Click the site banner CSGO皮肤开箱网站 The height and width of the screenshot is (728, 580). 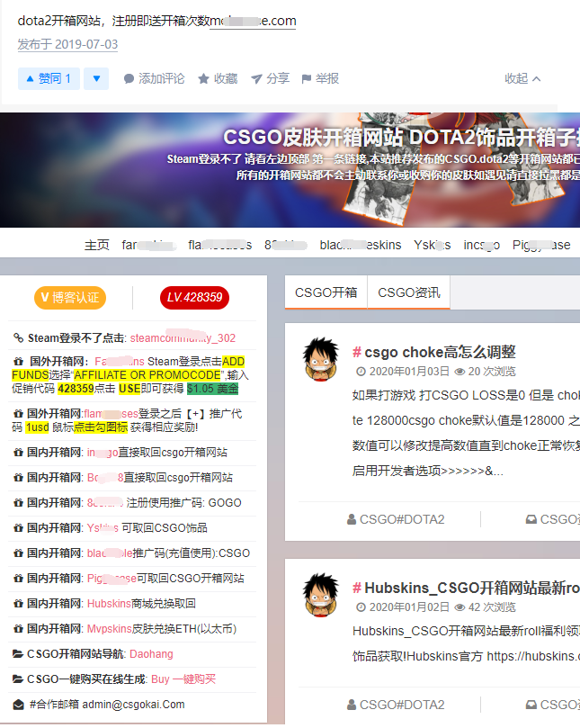tap(290, 170)
